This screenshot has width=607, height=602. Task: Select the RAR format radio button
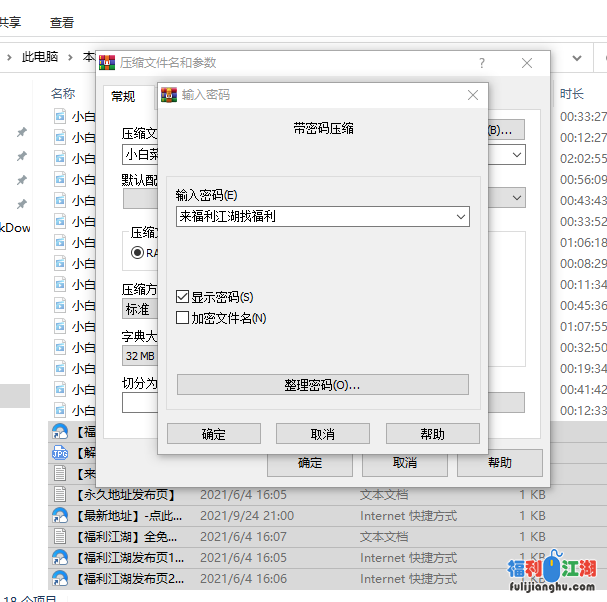pos(138,253)
